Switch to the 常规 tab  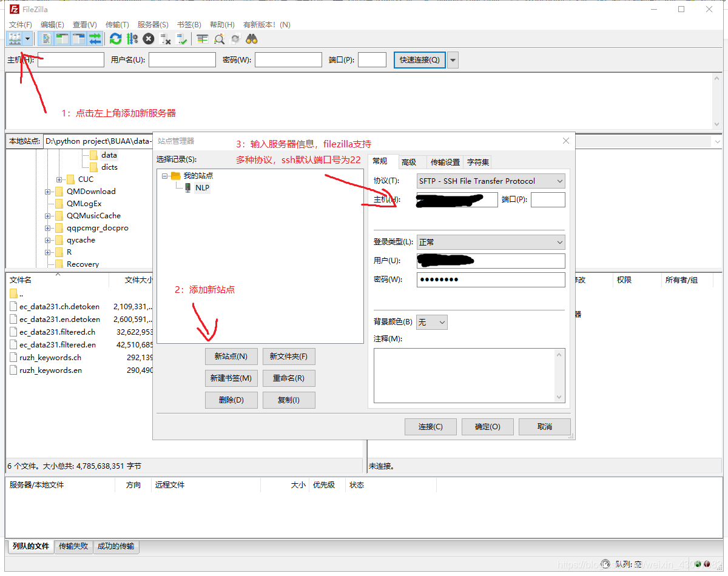tap(380, 161)
